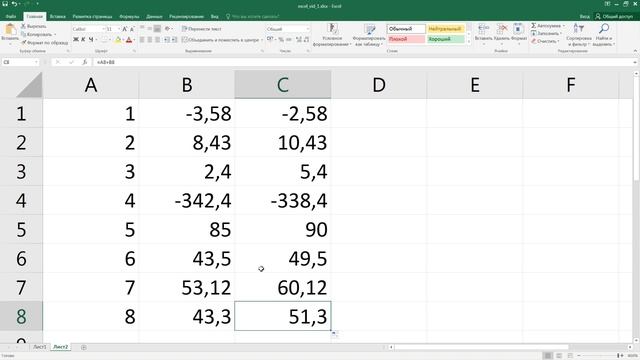This screenshot has height=360, width=640.
Task: Decrease decimal places icon
Action: point(306,40)
